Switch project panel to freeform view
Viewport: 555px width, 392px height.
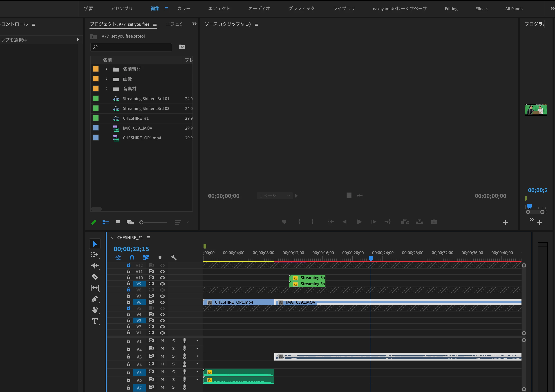tap(130, 222)
